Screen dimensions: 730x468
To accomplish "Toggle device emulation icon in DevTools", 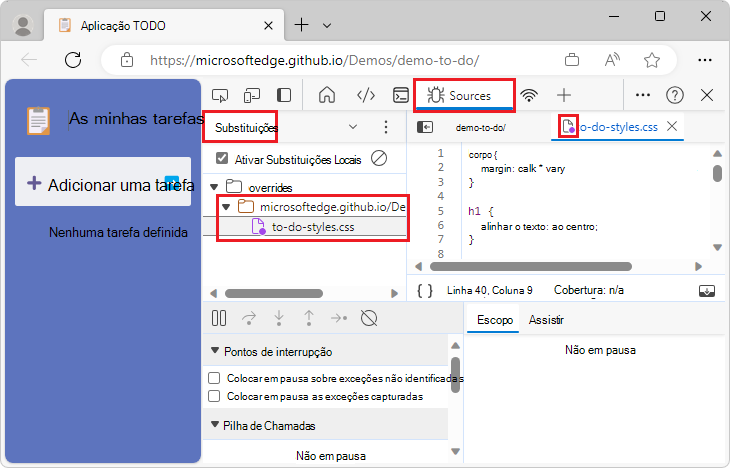I will click(252, 95).
